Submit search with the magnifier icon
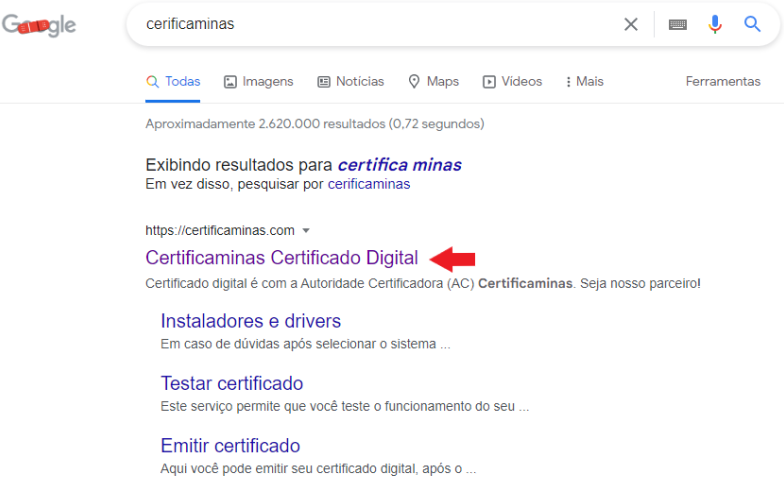The height and width of the screenshot is (488, 784). point(752,24)
